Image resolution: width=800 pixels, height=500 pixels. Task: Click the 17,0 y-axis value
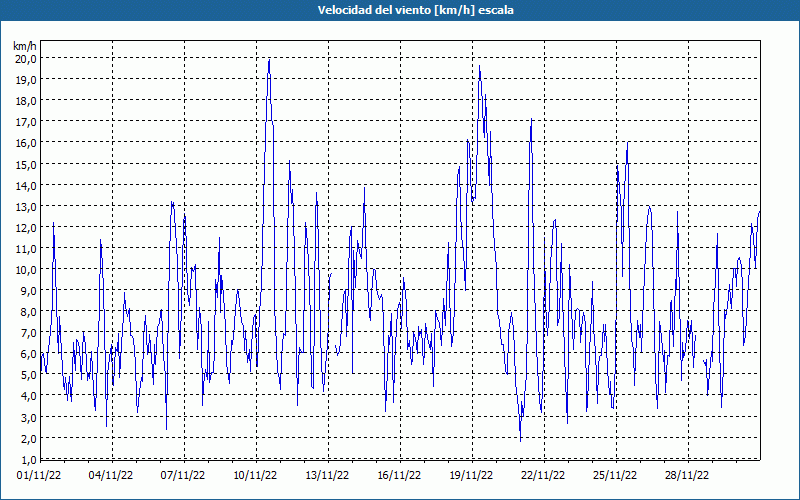pos(26,122)
